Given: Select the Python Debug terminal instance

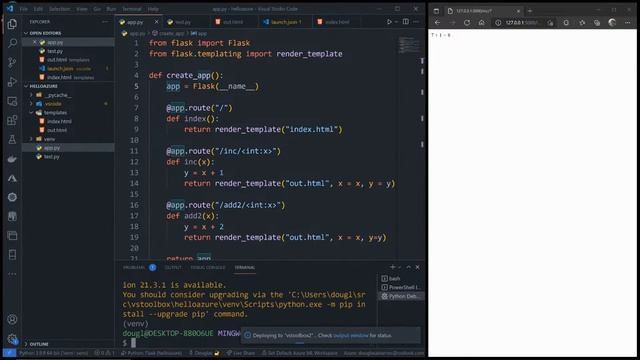Looking at the screenshot, I should (x=401, y=296).
